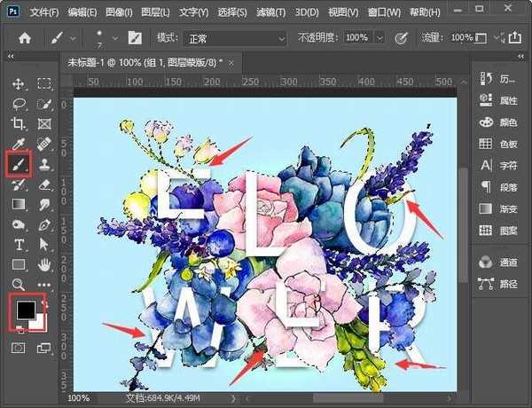Open the blend mode 正常 dropdown
The height and width of the screenshot is (408, 532).
coord(234,39)
